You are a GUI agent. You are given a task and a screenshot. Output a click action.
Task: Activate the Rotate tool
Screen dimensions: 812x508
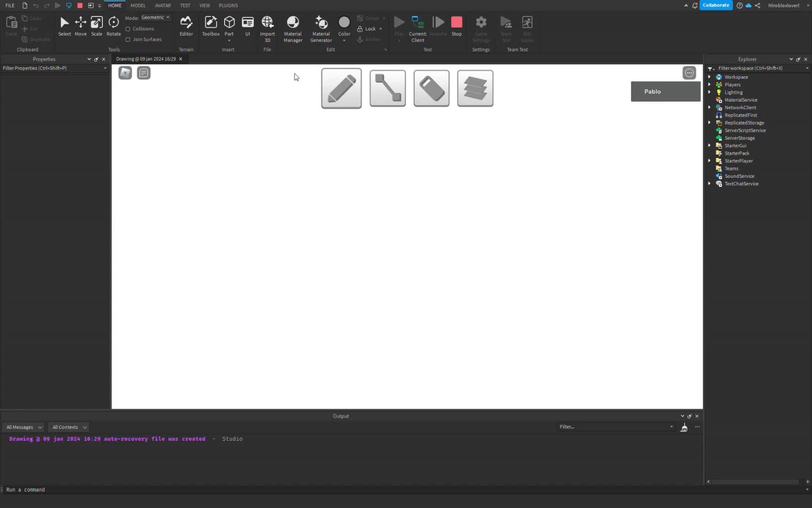[x=113, y=26]
